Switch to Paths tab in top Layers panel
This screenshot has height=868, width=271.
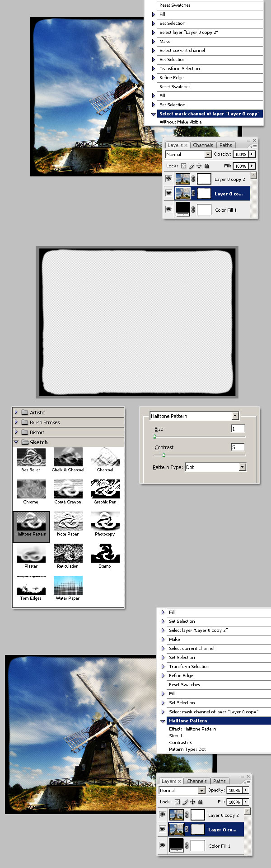[x=225, y=145]
